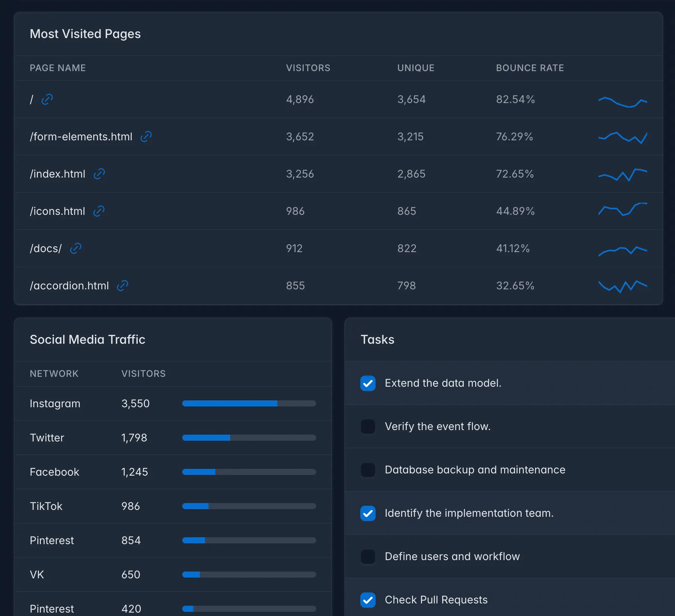Click the Identify the implementation team label
675x616 pixels.
tap(469, 513)
